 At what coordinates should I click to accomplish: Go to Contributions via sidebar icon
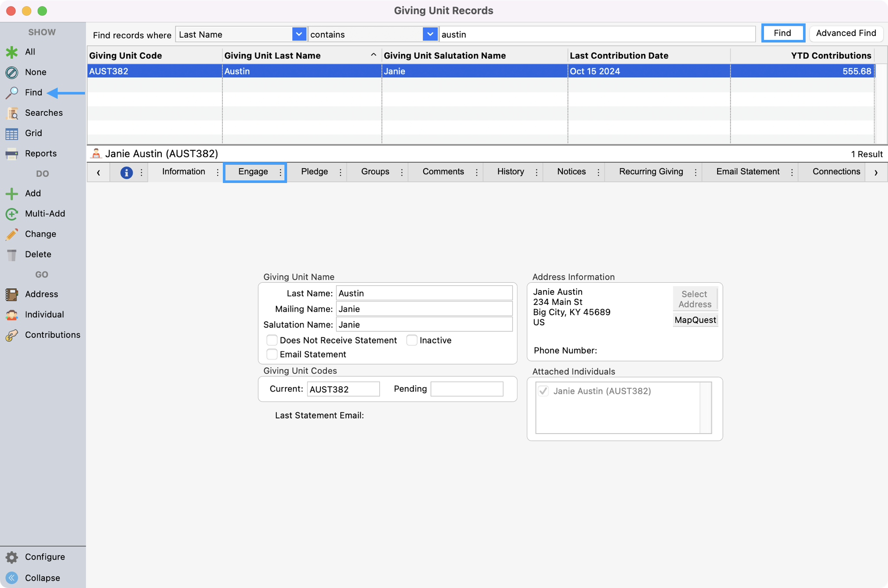pos(12,335)
